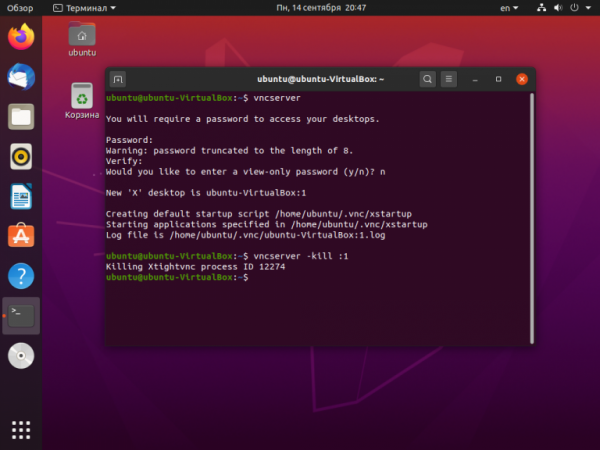
Task: Open Thunderbird mail from the dock
Action: point(21,77)
